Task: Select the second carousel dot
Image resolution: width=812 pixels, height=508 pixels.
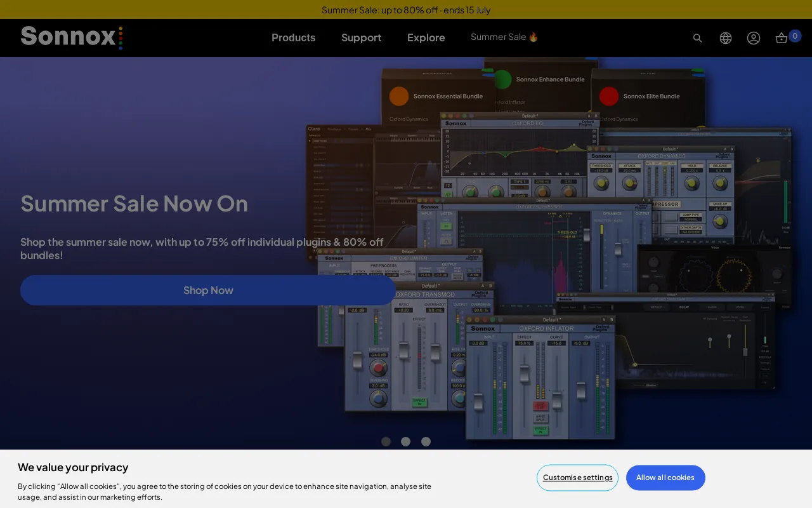Action: tap(406, 441)
